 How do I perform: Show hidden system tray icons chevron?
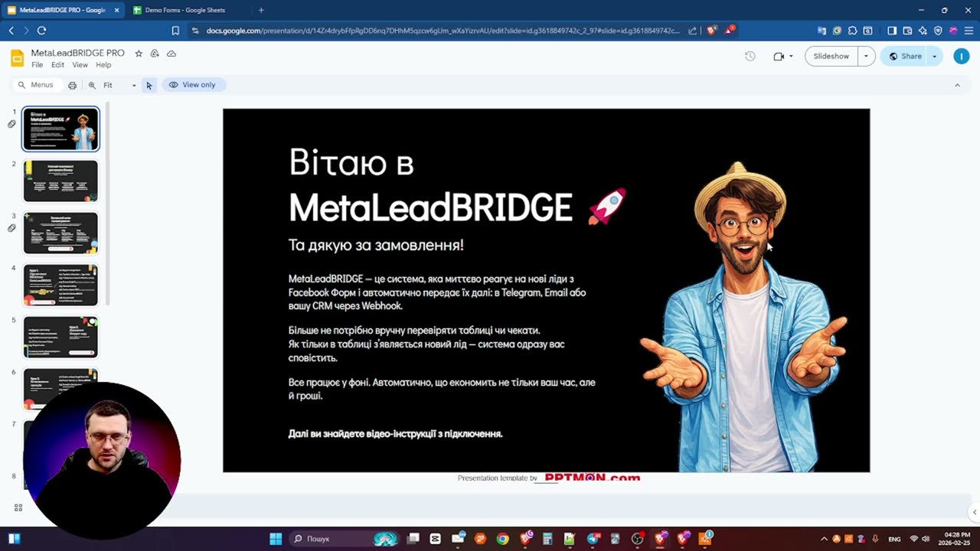(824, 539)
